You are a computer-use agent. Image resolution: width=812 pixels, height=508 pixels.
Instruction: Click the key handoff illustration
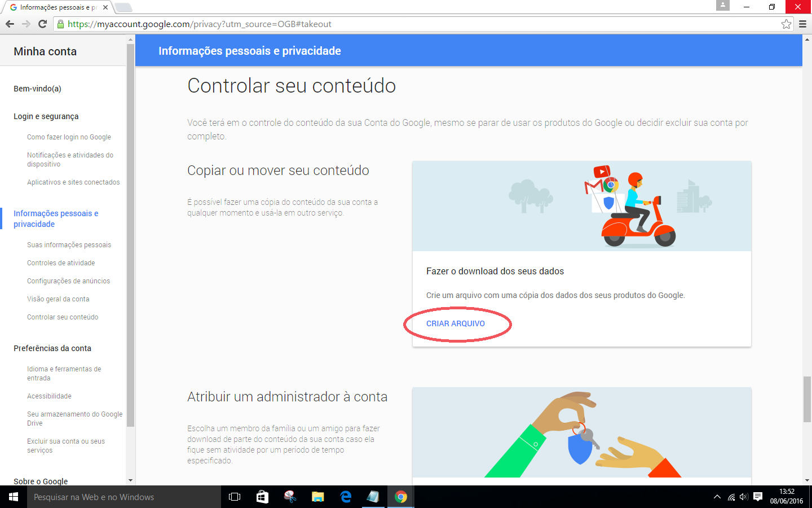pyautogui.click(x=582, y=433)
